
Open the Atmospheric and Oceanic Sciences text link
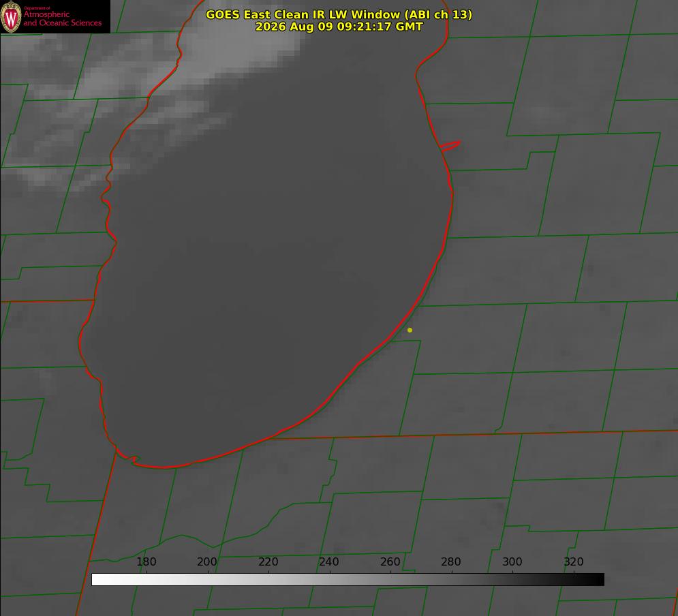63,18
